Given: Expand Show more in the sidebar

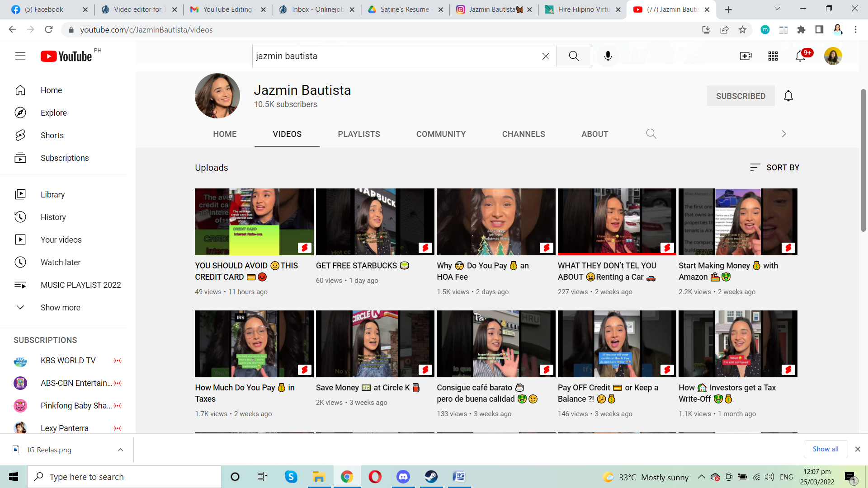Looking at the screenshot, I should pyautogui.click(x=60, y=307).
